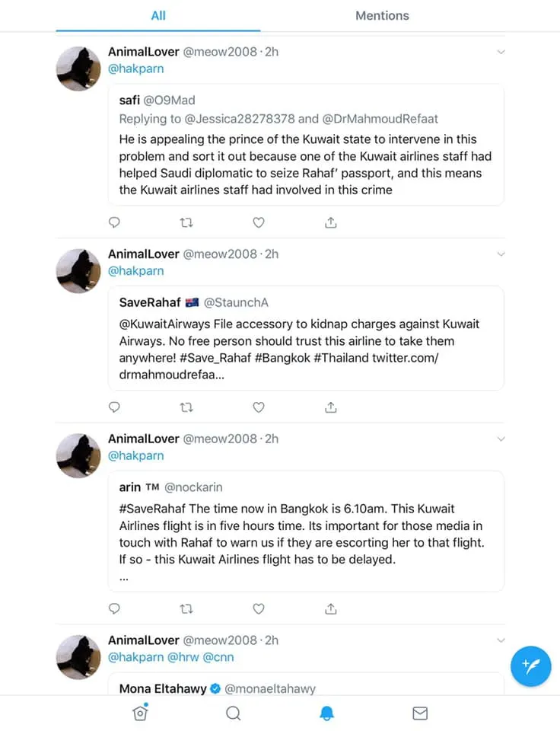Like the tweet quoting arin
Screen dimensions: 560x731
coord(259,608)
